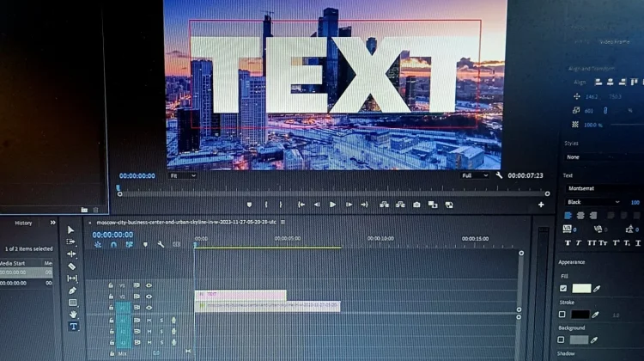Select the Ripple Edit tool

(x=71, y=254)
